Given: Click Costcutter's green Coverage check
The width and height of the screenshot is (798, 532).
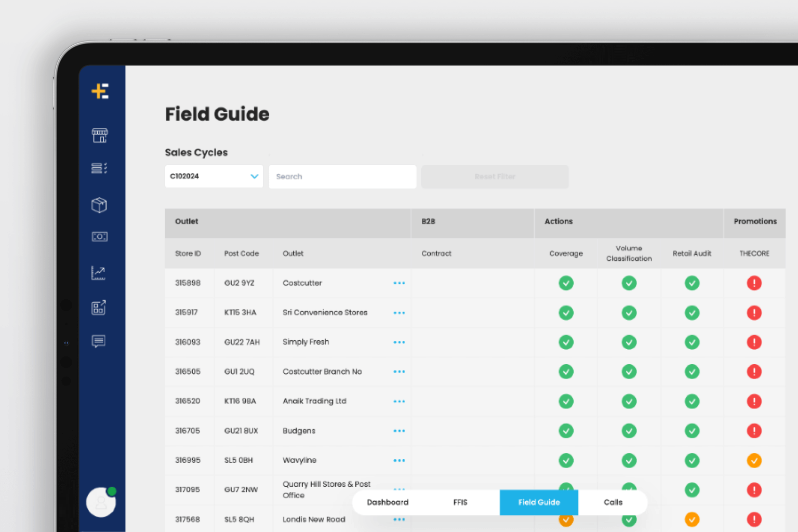Looking at the screenshot, I should (x=566, y=283).
